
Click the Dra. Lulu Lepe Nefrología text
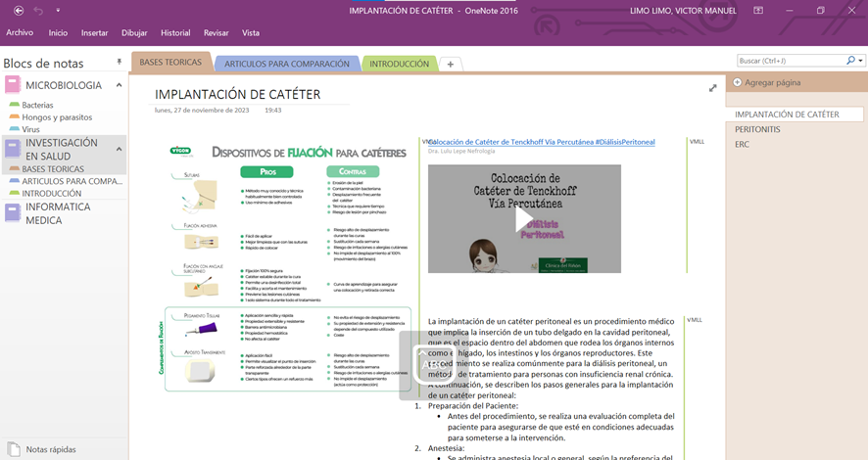pyautogui.click(x=461, y=151)
